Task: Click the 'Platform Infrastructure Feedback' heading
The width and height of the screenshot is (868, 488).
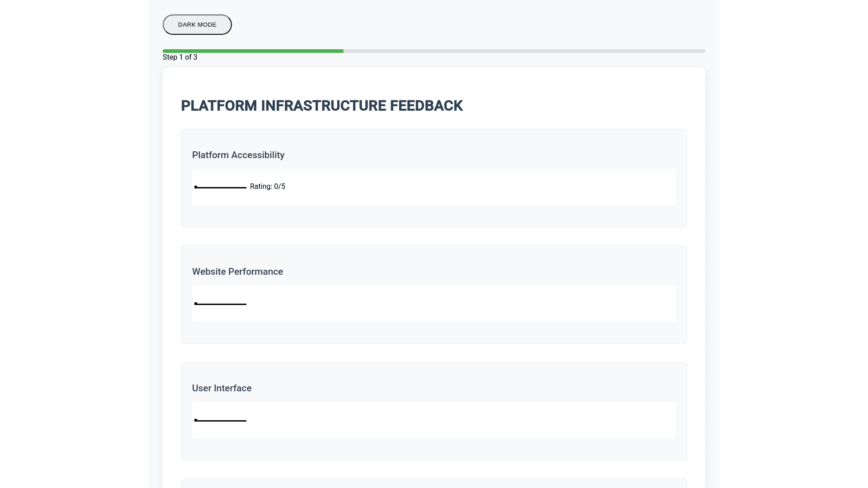Action: [x=321, y=105]
